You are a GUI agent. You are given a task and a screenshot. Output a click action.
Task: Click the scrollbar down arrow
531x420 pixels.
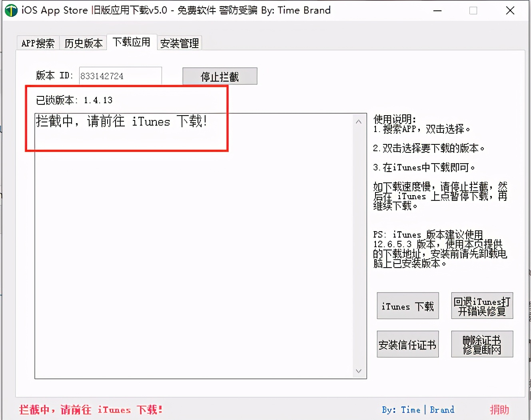tap(358, 371)
